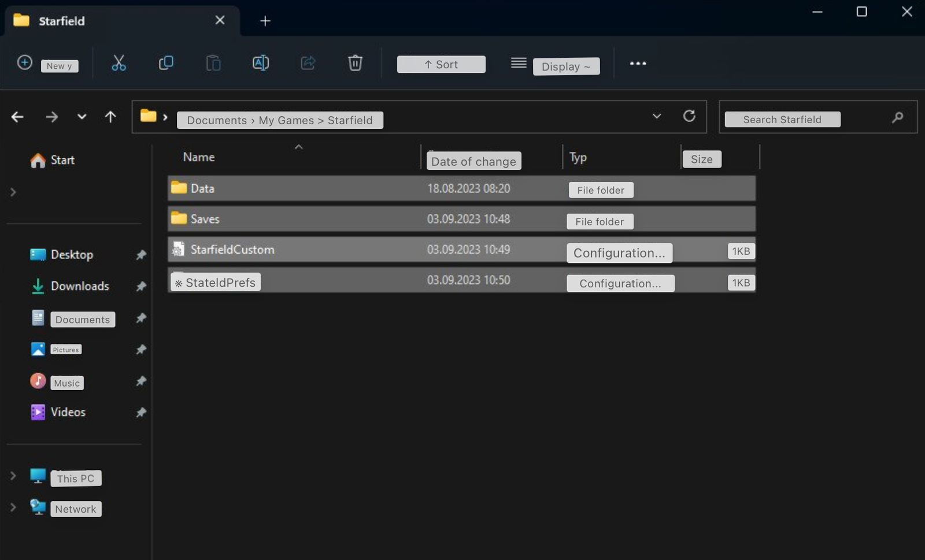Click the Copy icon in toolbar
The height and width of the screenshot is (560, 925).
pyautogui.click(x=166, y=63)
